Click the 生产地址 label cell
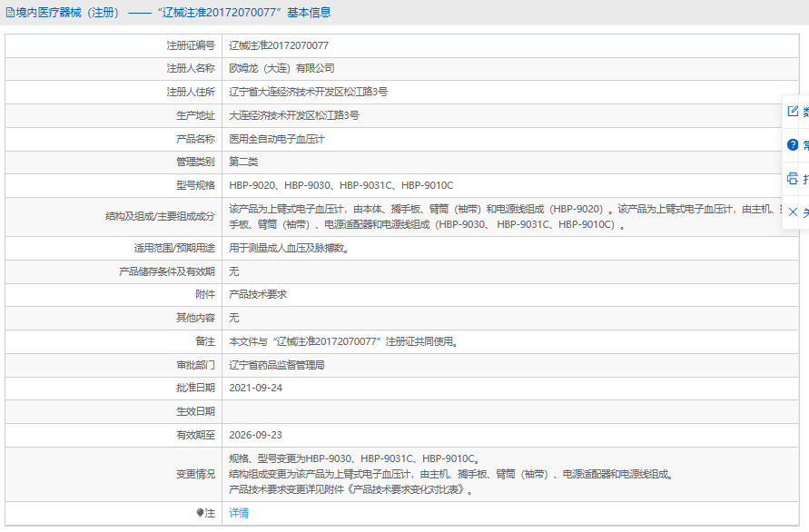Screen dimensions: 809x532 [113, 115]
